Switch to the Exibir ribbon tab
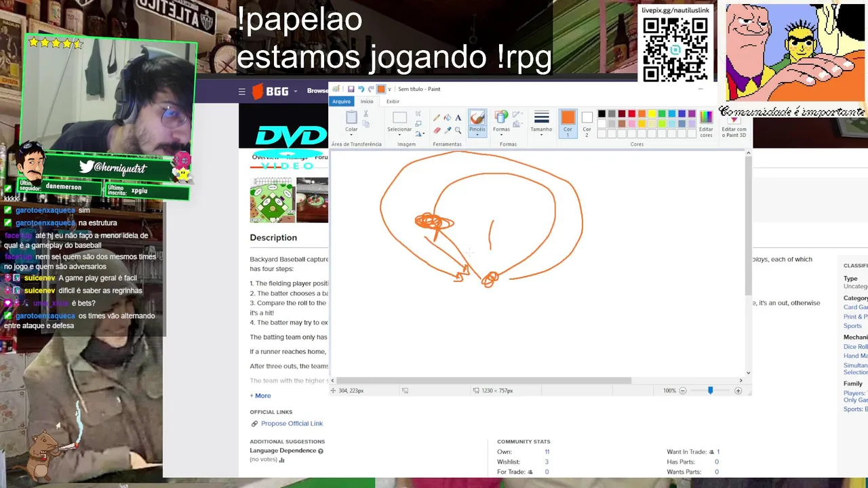The image size is (868, 488). 393,102
